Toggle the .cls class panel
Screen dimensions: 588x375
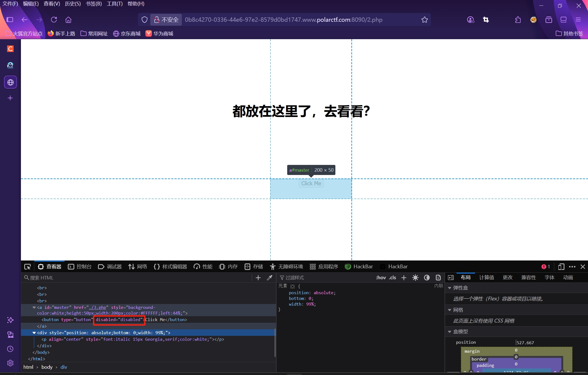(392, 278)
